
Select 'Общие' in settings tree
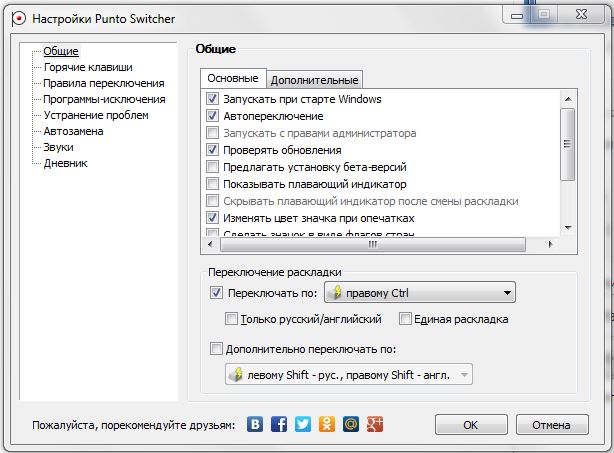(61, 51)
